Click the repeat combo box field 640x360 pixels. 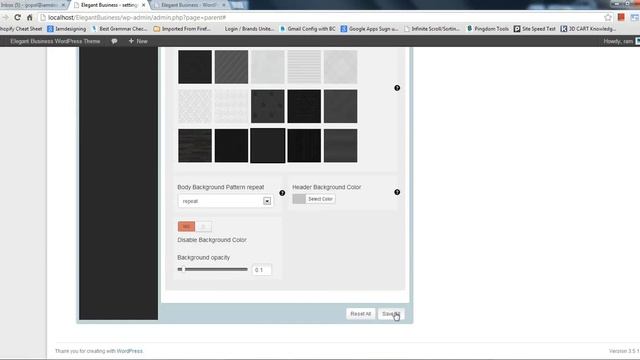225,201
